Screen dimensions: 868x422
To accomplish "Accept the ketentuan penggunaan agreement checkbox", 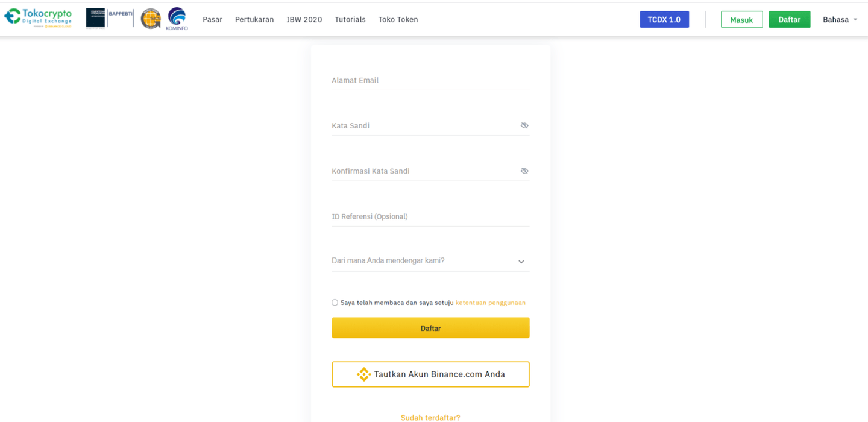I will click(x=335, y=302).
